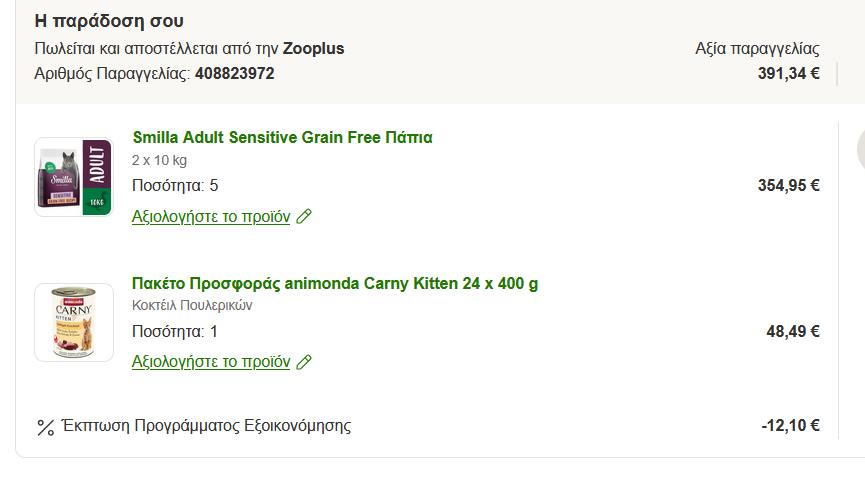
Task: Click the Κοκτέιλ Πουλερικών variant text
Action: [192, 306]
